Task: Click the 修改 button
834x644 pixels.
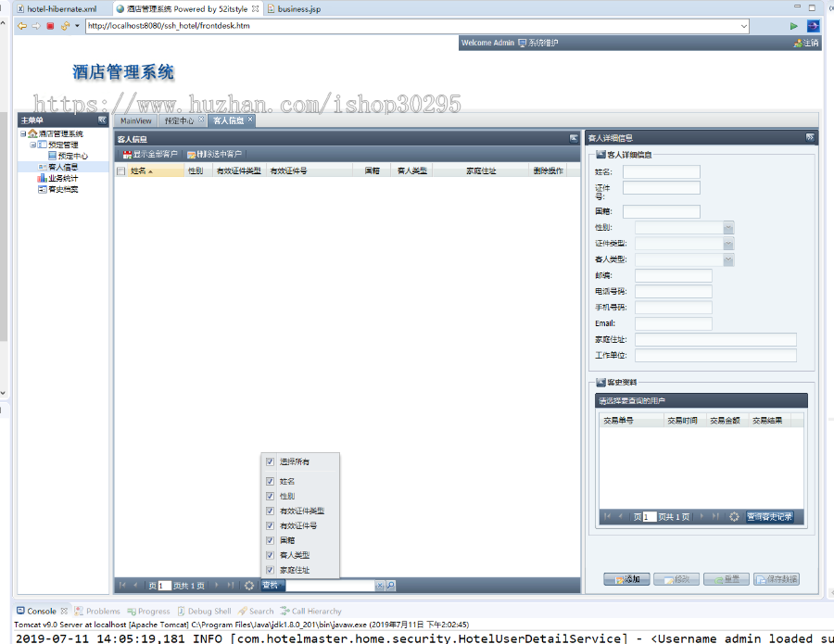Action: [x=676, y=579]
